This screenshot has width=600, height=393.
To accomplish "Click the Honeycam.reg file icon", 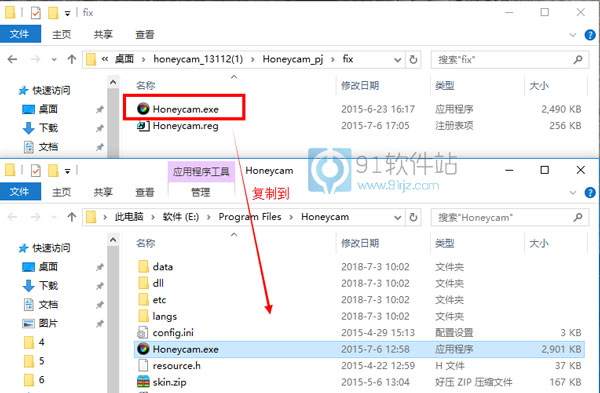I will pyautogui.click(x=143, y=126).
